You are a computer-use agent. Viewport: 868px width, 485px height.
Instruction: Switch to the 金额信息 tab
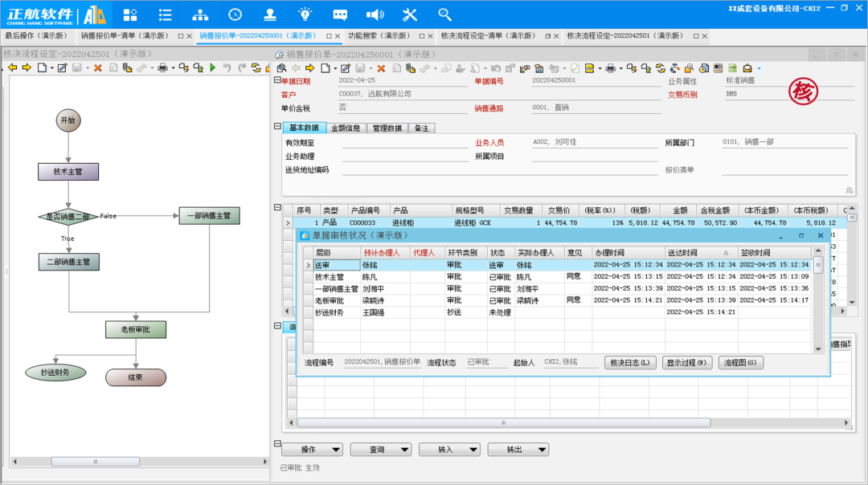coord(346,128)
